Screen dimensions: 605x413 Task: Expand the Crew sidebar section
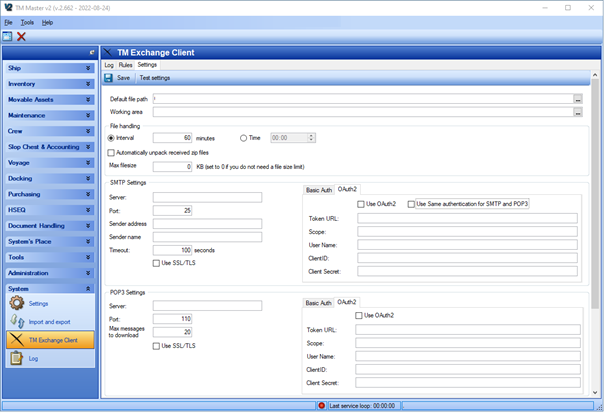click(50, 131)
